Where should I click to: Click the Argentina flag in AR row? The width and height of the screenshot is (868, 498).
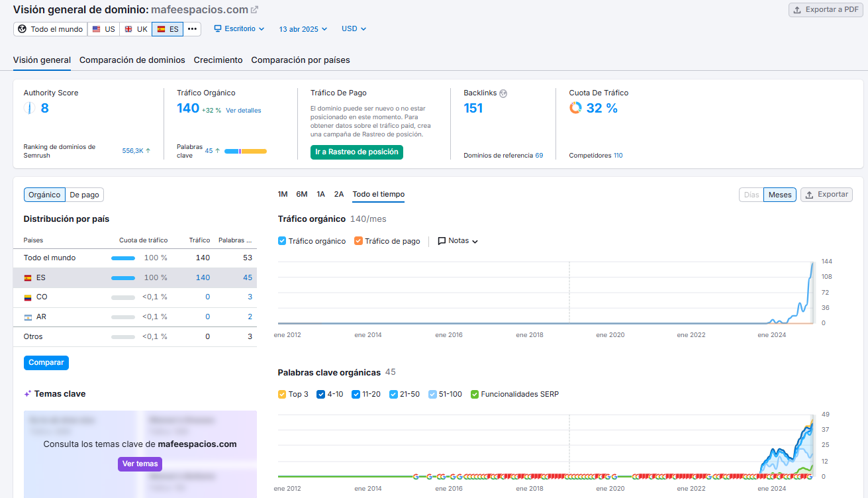click(x=28, y=317)
